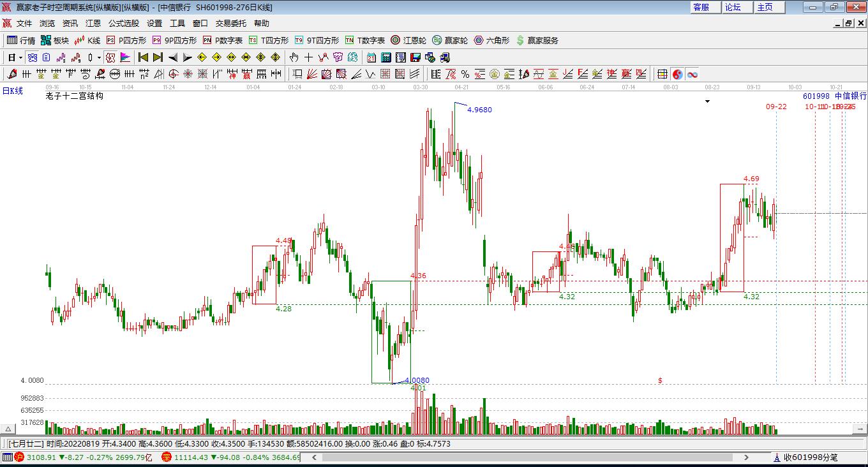Open the calculator icon

pos(385,57)
